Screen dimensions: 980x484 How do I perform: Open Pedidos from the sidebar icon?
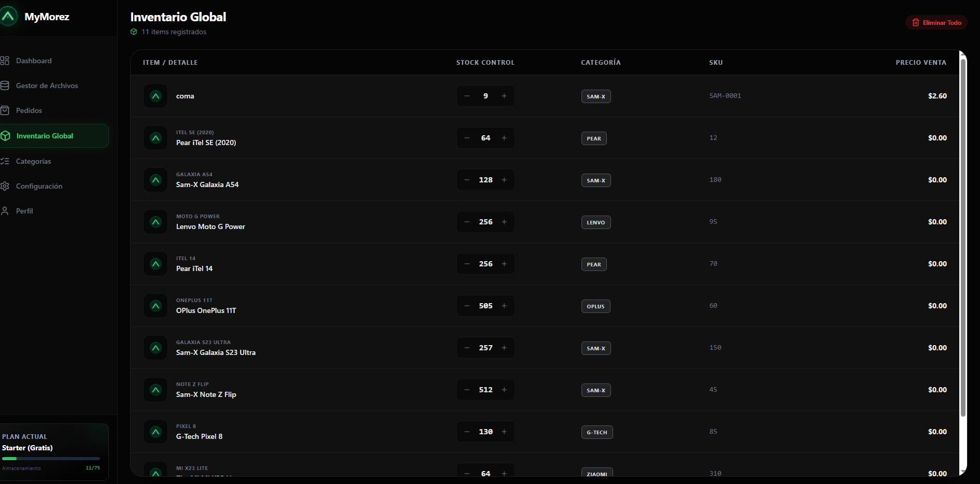[x=6, y=110]
